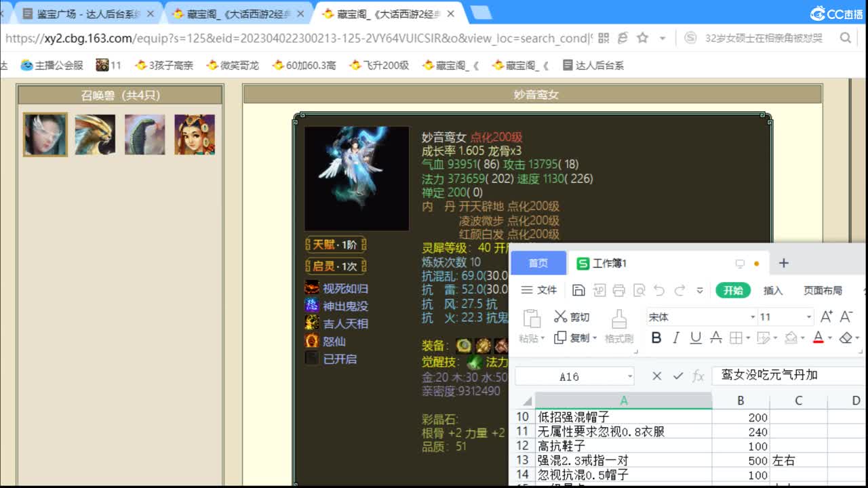This screenshot has width=868, height=488.
Task: Open the font name dropdown 宋体
Action: 753,317
